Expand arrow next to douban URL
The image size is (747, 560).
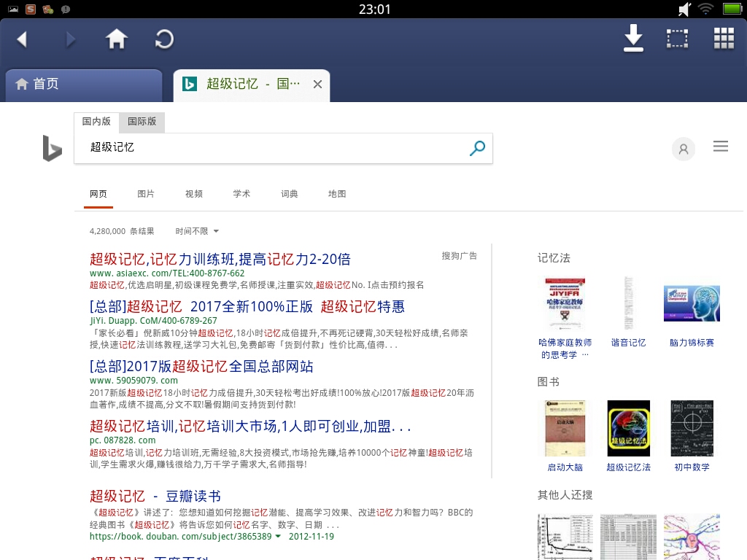[x=278, y=537]
